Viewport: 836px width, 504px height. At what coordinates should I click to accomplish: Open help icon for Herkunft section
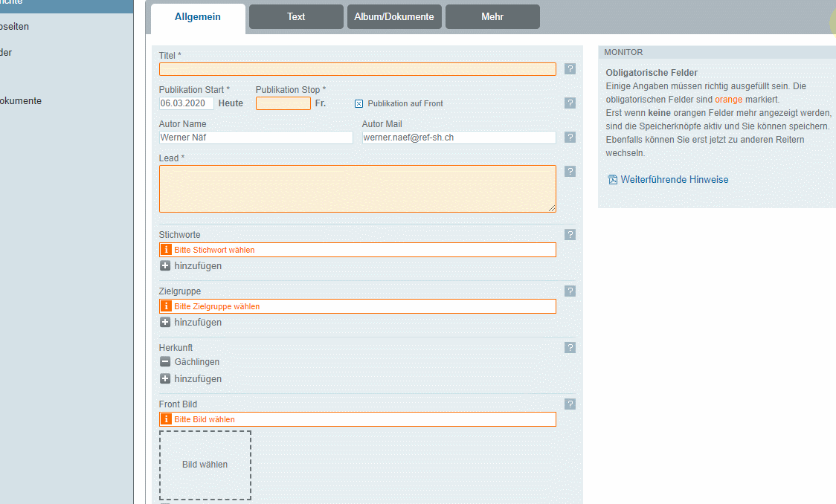click(570, 347)
